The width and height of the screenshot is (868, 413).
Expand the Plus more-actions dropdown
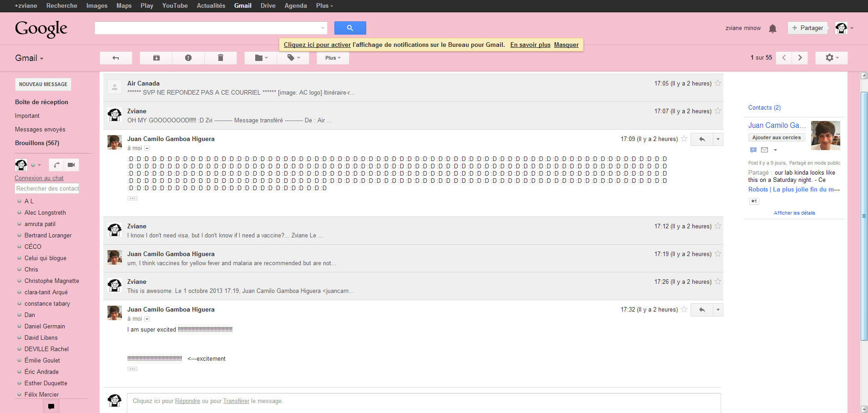click(x=333, y=58)
